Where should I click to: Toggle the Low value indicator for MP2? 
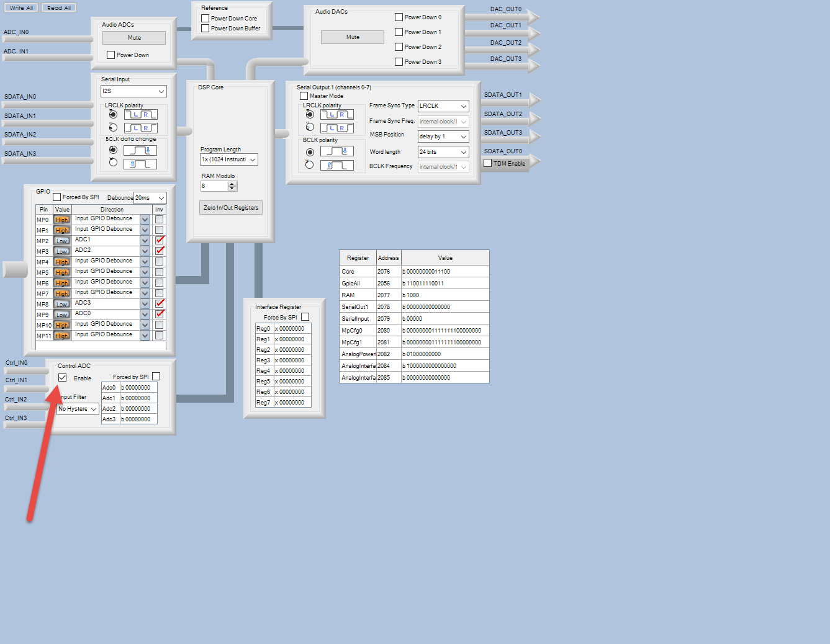(61, 241)
